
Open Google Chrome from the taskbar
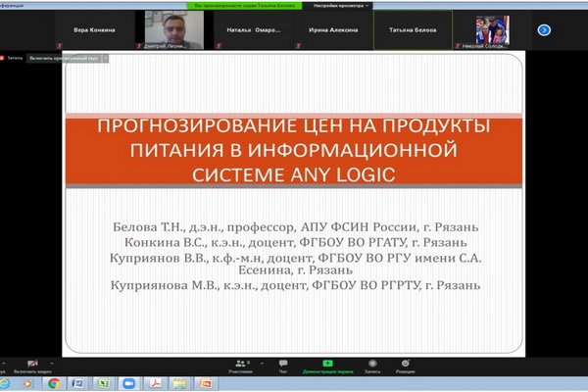click(54, 383)
